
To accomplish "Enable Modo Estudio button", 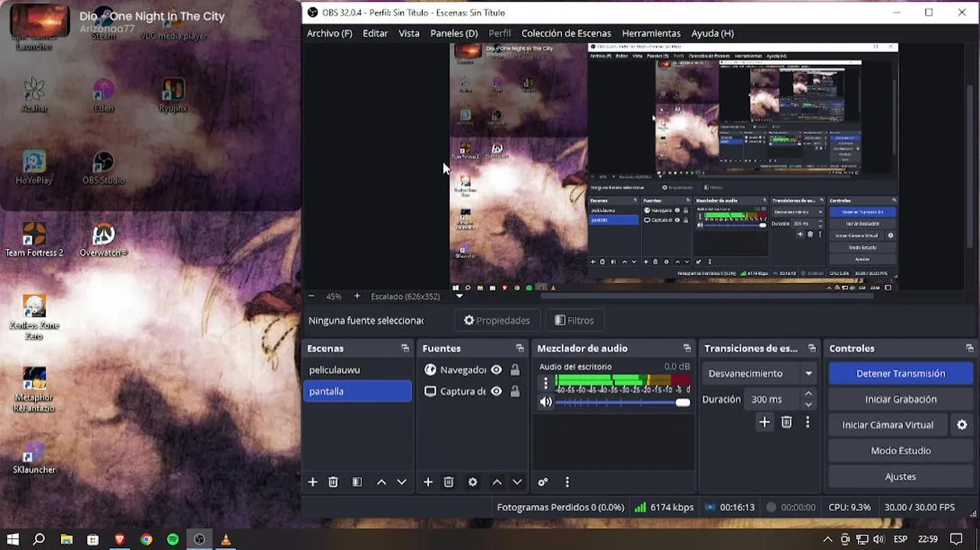I will tap(901, 451).
